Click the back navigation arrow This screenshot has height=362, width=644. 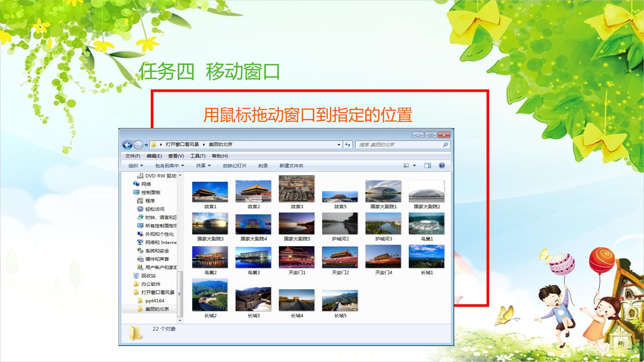click(x=127, y=145)
